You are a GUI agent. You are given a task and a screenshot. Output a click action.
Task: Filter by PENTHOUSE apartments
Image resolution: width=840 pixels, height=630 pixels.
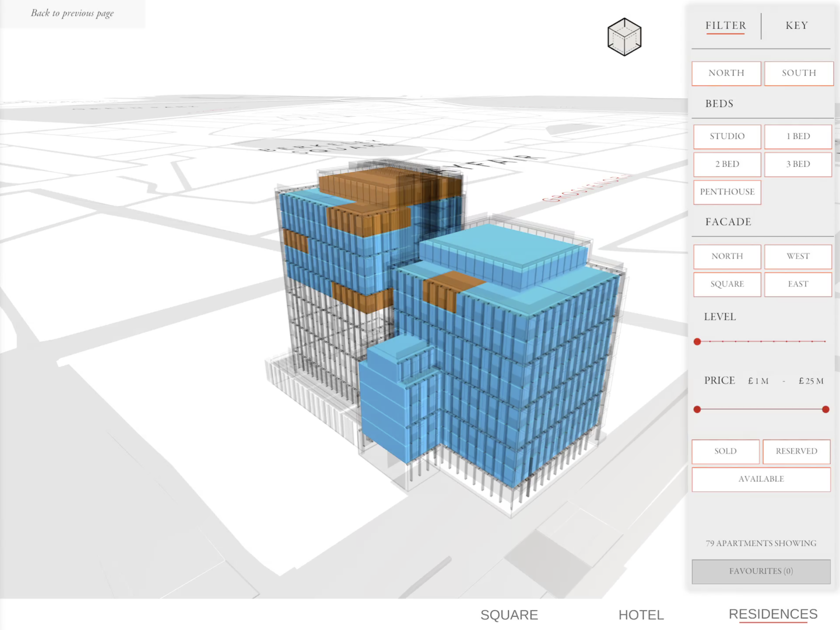727,192
